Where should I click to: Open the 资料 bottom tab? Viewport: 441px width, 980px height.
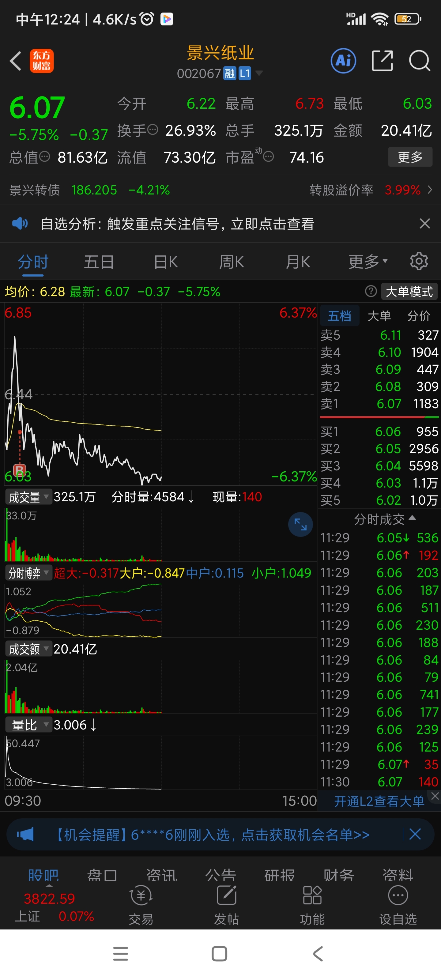398,874
